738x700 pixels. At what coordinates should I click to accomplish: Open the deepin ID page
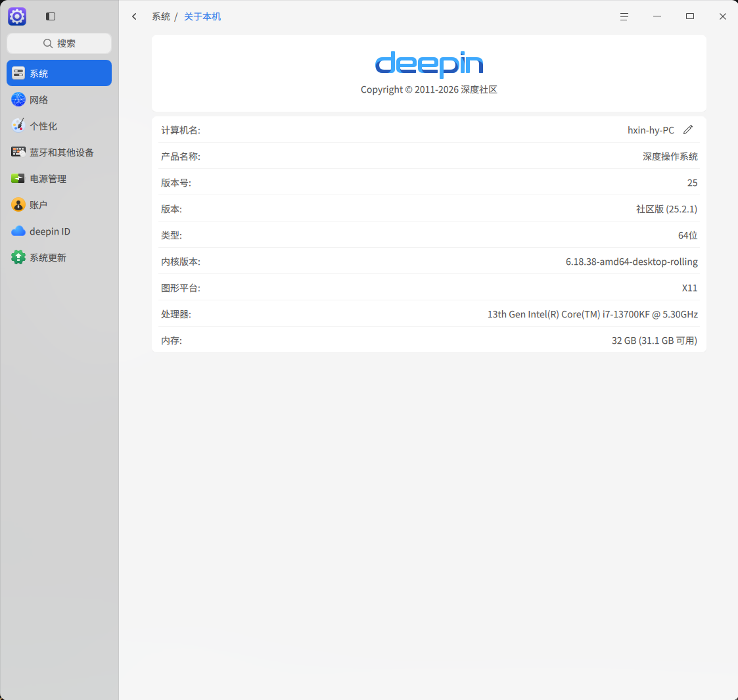[59, 231]
